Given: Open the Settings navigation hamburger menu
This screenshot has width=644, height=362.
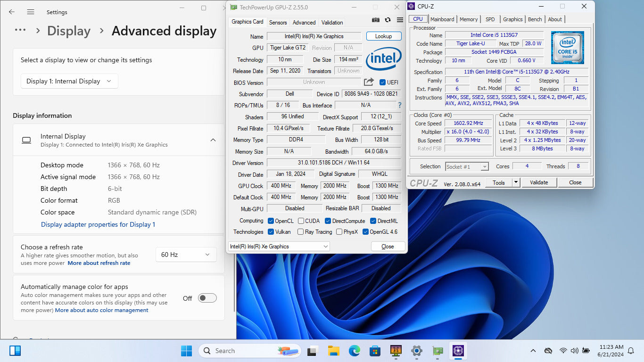Looking at the screenshot, I should [x=31, y=12].
